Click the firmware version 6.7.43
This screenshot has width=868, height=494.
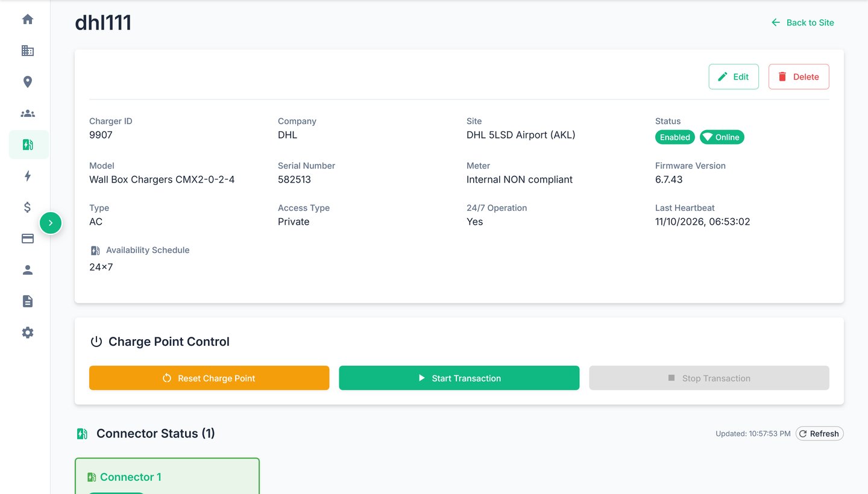pyautogui.click(x=669, y=180)
